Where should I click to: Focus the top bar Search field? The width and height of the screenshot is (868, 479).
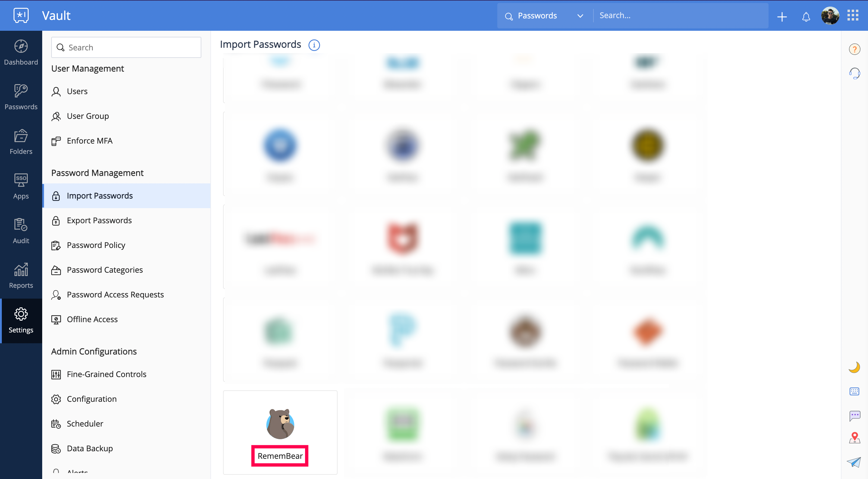tap(681, 15)
